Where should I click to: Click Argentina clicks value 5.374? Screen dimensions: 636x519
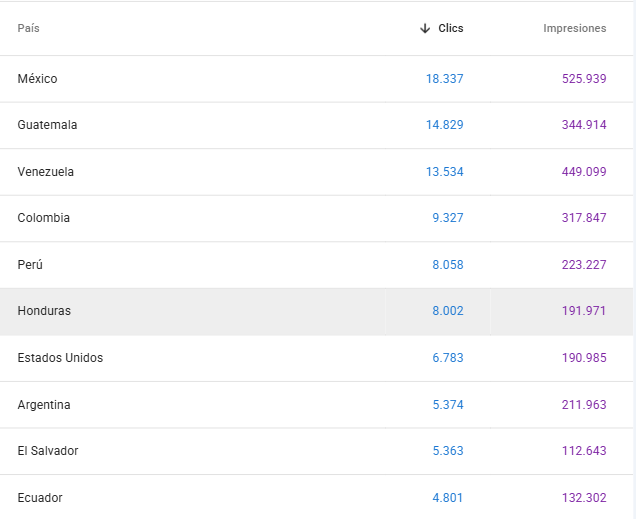[x=448, y=405]
